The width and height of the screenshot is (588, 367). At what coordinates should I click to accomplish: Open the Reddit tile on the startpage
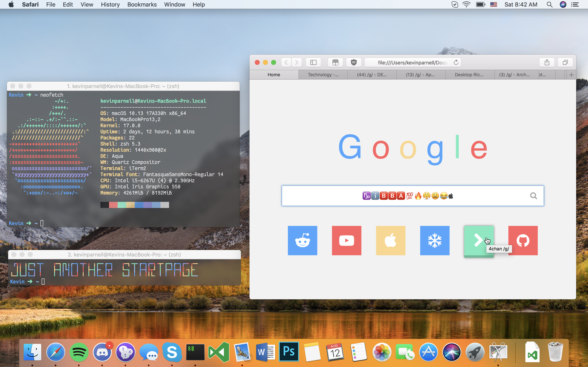click(x=302, y=240)
